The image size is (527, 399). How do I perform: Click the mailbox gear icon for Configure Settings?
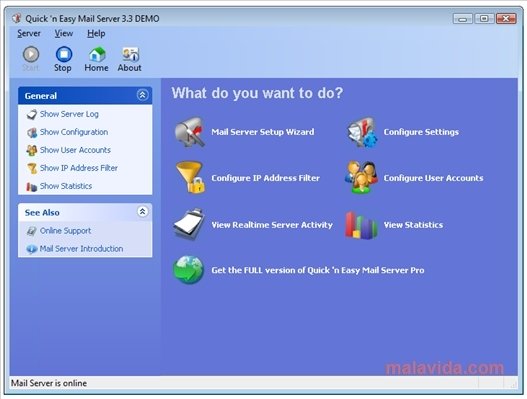click(362, 132)
